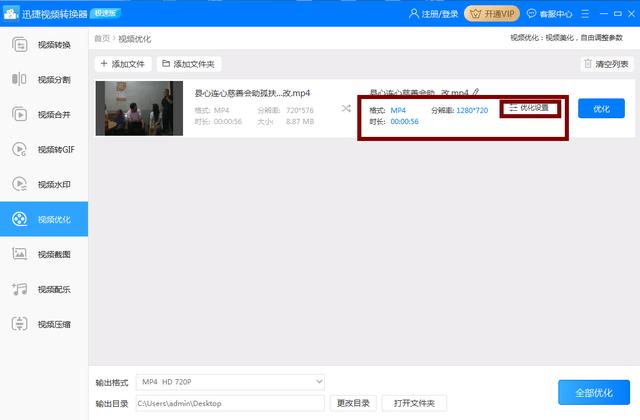
Task: Click the 清空列表 clear list button
Action: [x=607, y=64]
